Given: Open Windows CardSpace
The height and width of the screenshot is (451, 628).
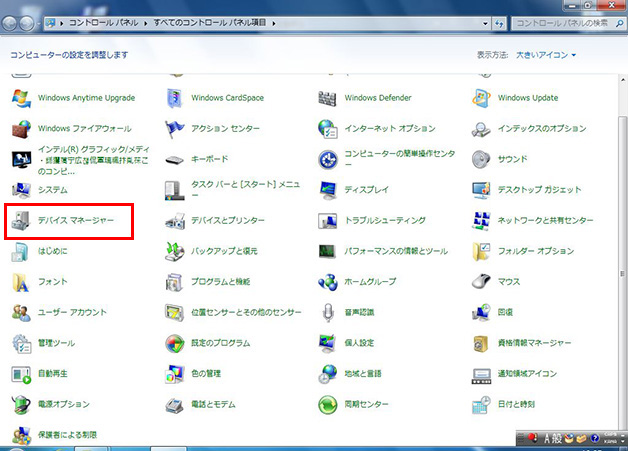Looking at the screenshot, I should tap(215, 98).
